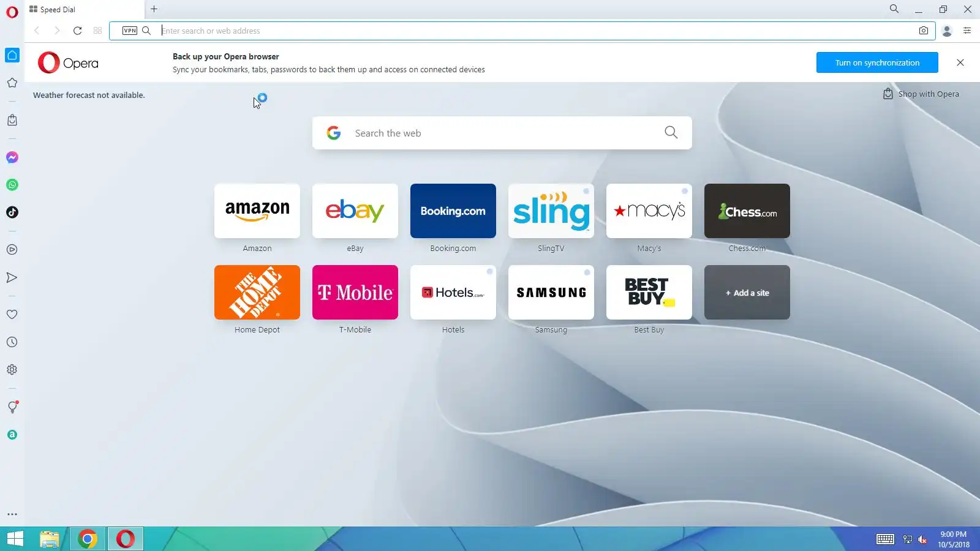The image size is (980, 551).
Task: Open Speed Dial grid icon in toolbar
Action: coord(97,31)
